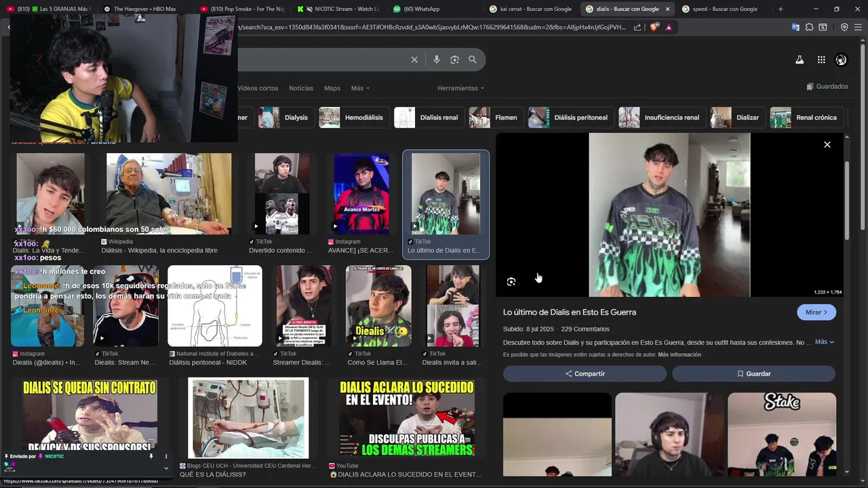Open Brave Shields lion icon
868x488 pixels.
[654, 27]
